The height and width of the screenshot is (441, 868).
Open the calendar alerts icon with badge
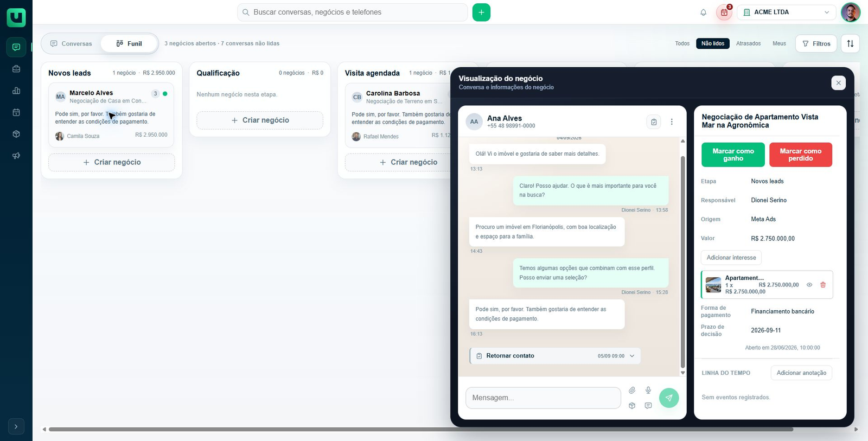(x=724, y=12)
